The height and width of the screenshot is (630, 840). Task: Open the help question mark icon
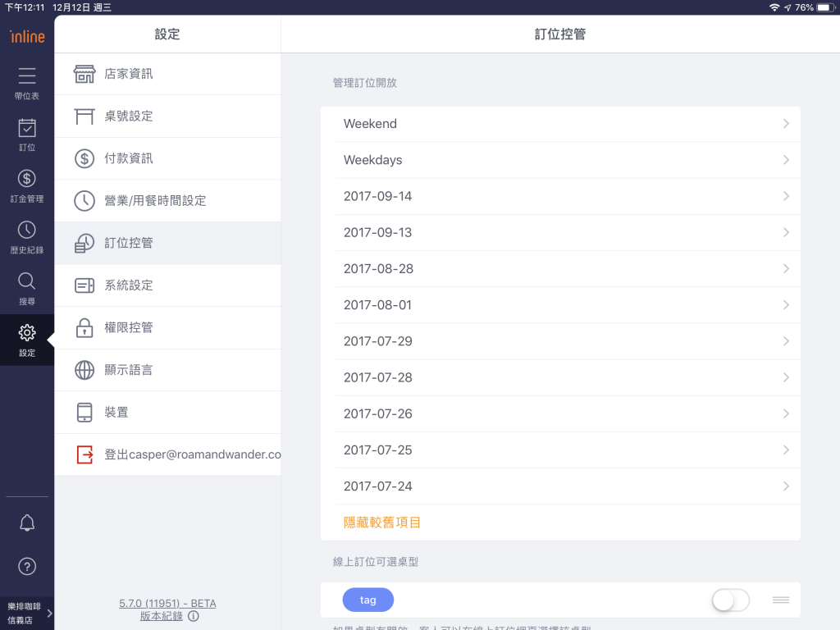pyautogui.click(x=27, y=566)
